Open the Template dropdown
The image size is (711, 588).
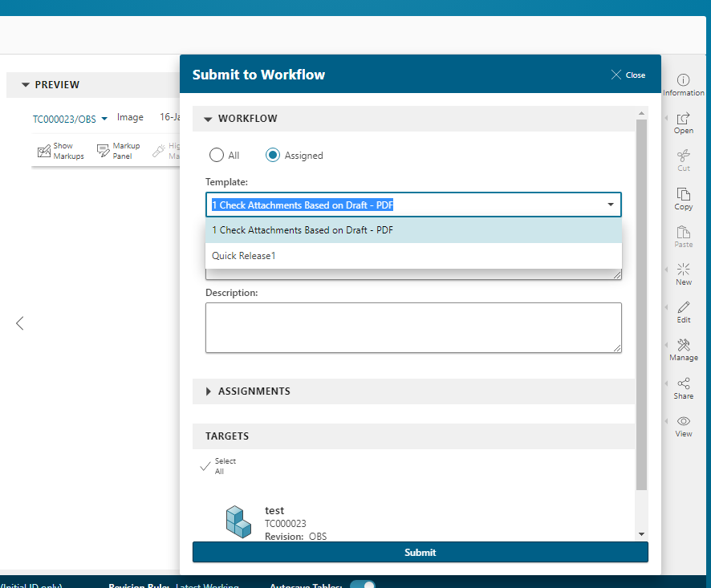pos(611,205)
